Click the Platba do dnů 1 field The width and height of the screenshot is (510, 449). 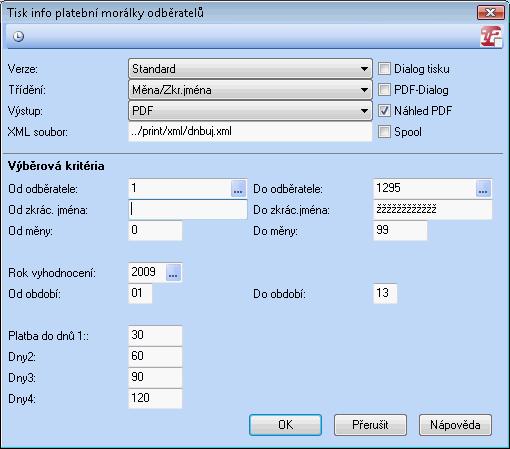point(155,335)
